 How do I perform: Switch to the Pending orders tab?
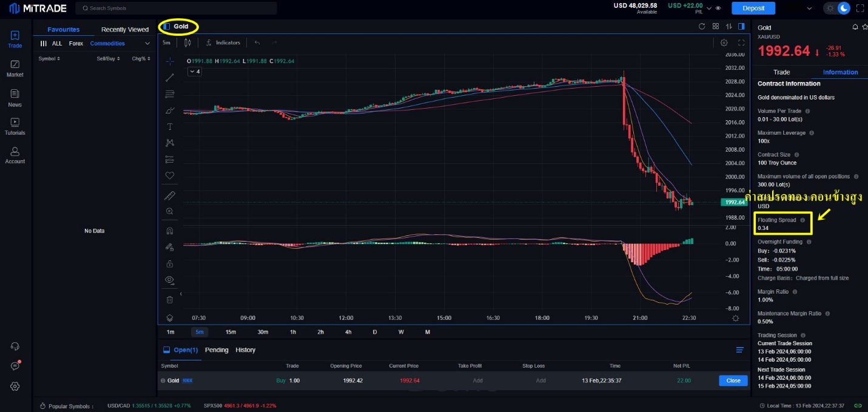(x=217, y=350)
